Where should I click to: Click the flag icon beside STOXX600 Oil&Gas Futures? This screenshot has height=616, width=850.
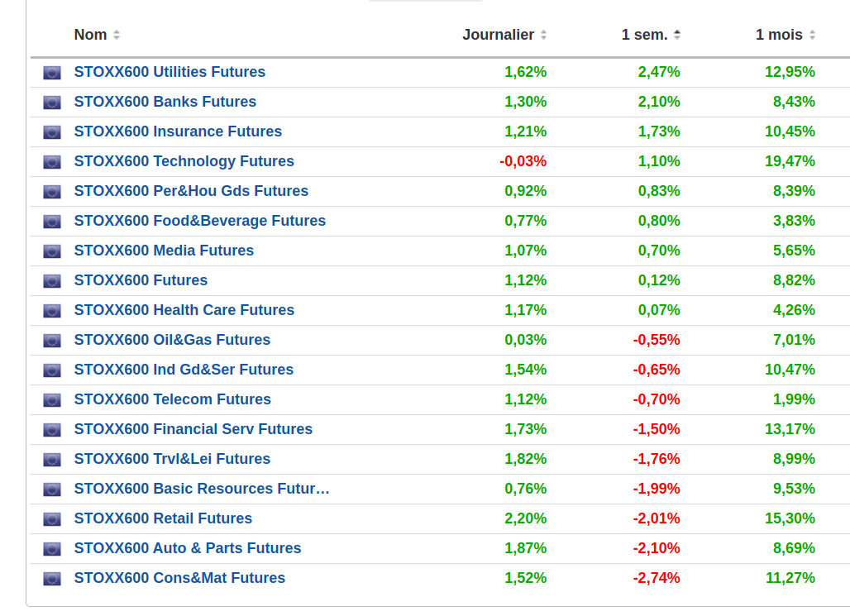pyautogui.click(x=52, y=341)
